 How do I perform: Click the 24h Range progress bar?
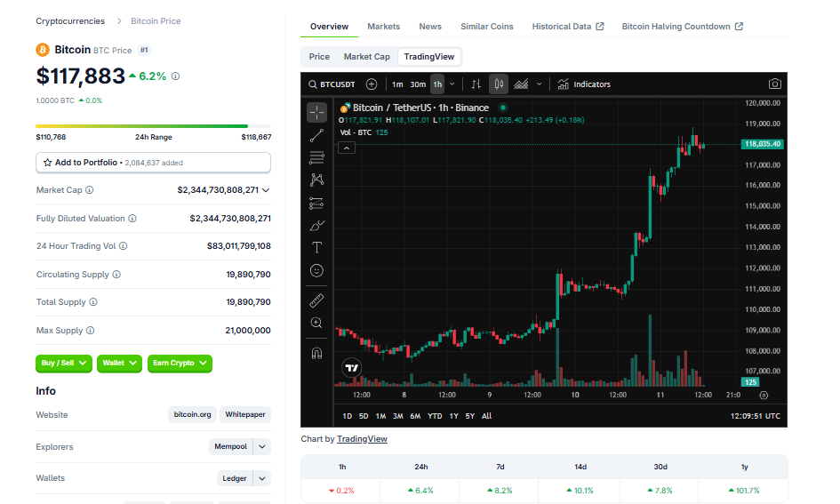[153, 126]
